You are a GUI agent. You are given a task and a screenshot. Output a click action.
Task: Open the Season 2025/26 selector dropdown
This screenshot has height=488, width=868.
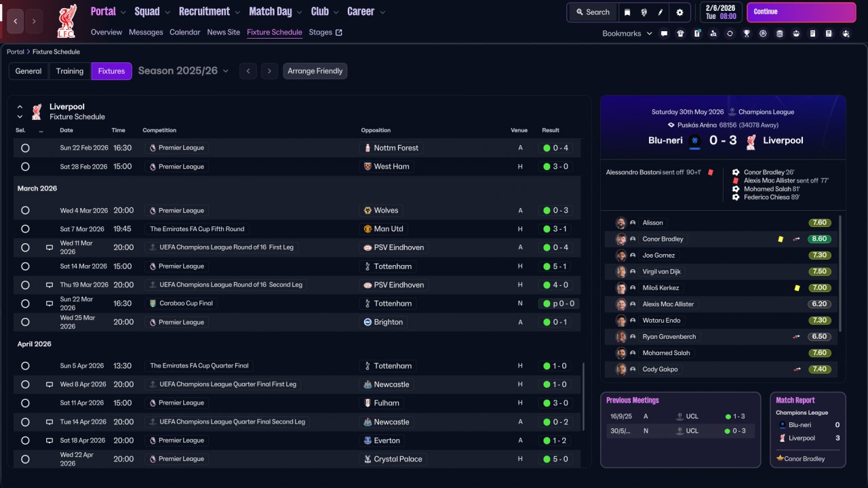(x=184, y=71)
